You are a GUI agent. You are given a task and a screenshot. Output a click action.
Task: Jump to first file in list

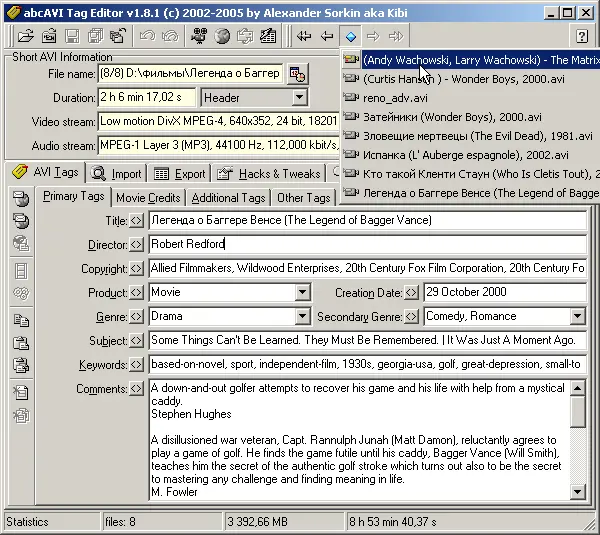point(304,37)
